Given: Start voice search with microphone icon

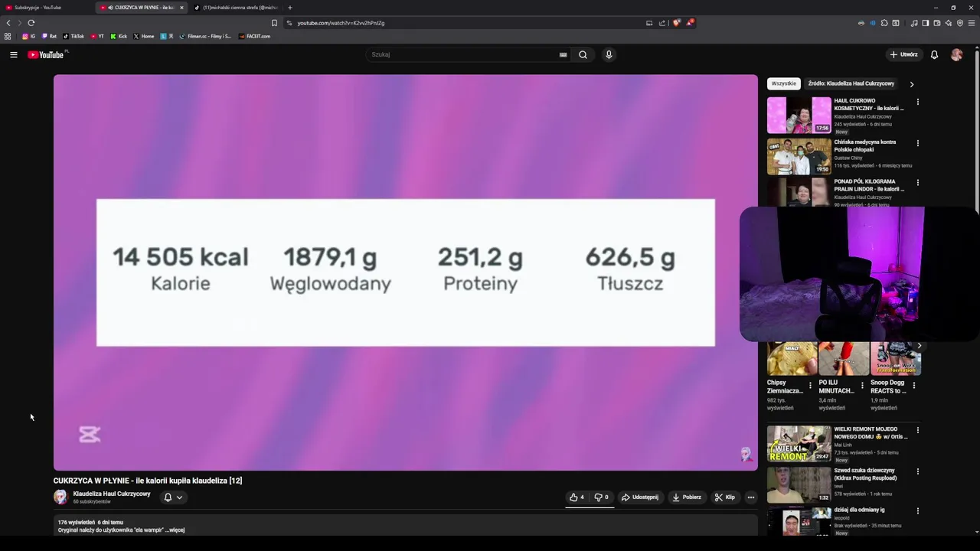Looking at the screenshot, I should pyautogui.click(x=609, y=54).
